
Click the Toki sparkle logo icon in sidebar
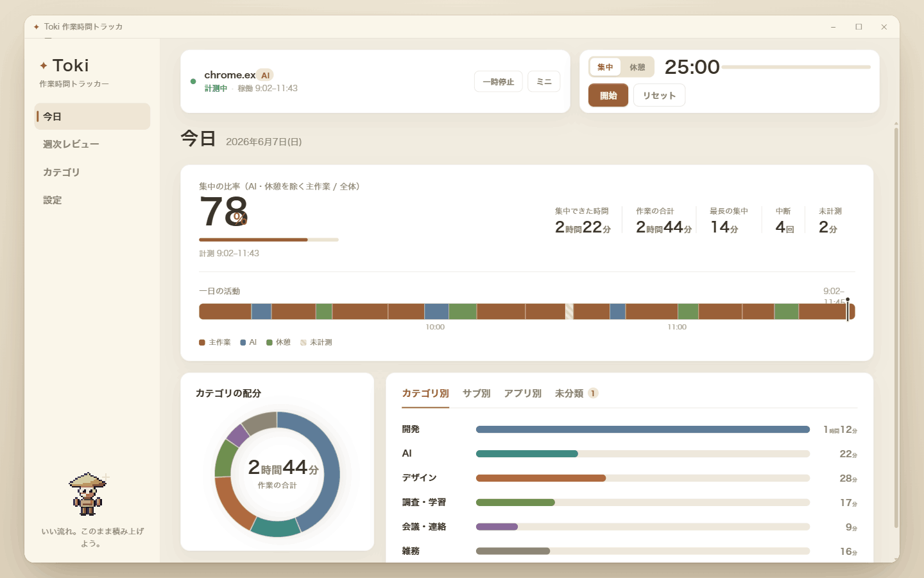tap(44, 66)
